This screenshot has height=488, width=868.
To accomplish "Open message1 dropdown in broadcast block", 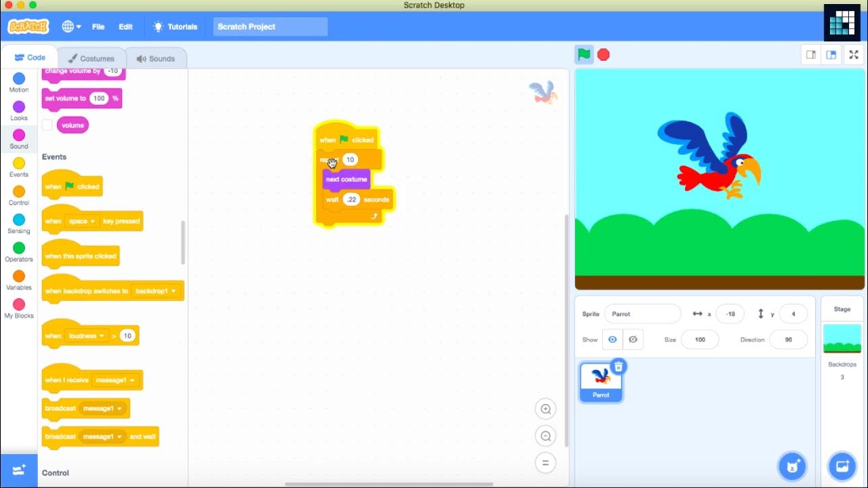I will pos(102,409).
